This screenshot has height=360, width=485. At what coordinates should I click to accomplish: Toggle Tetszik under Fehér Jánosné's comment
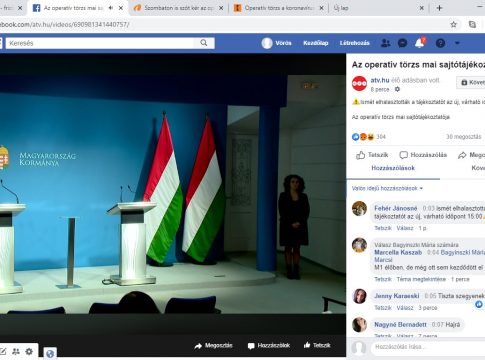tap(383, 228)
